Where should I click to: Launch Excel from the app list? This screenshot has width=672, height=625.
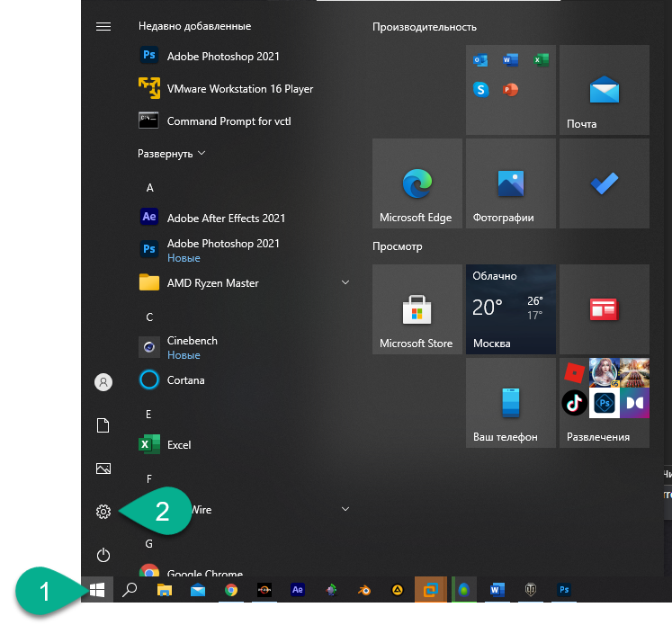tap(165, 444)
